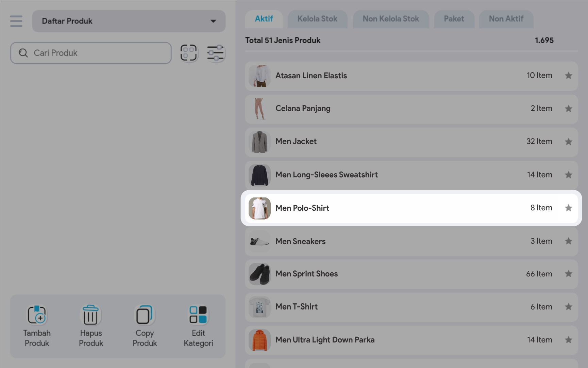Click the Men Sneakers thumbnail image
The width and height of the screenshot is (588, 368).
tap(259, 241)
